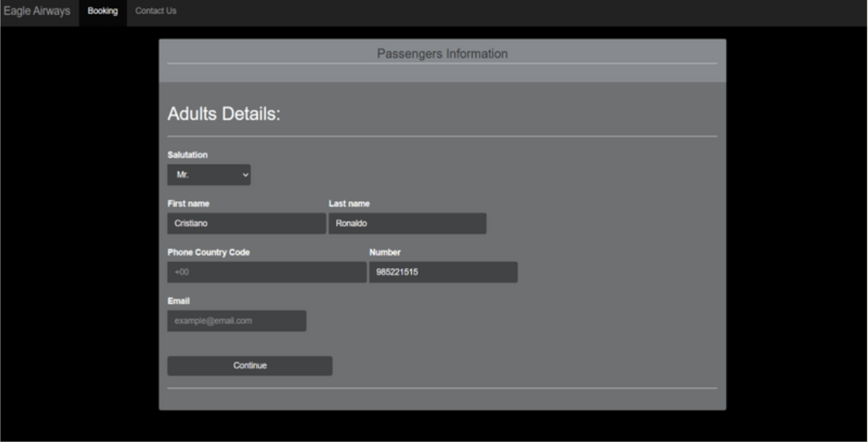Image resolution: width=868 pixels, height=442 pixels.
Task: Click the example@email.com placeholder box
Action: [x=236, y=320]
